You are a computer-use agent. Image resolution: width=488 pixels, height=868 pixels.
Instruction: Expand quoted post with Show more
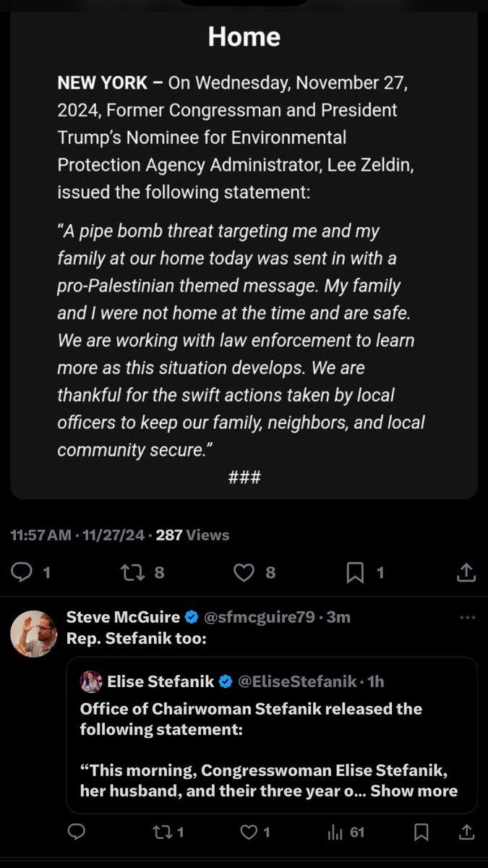(x=414, y=791)
